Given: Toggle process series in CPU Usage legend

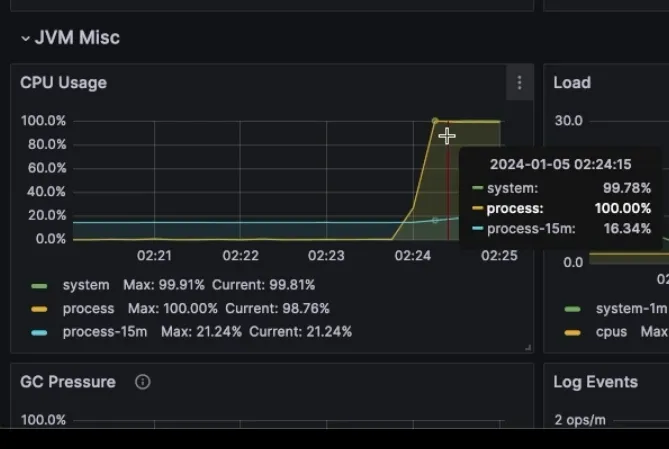Looking at the screenshot, I should (88, 309).
